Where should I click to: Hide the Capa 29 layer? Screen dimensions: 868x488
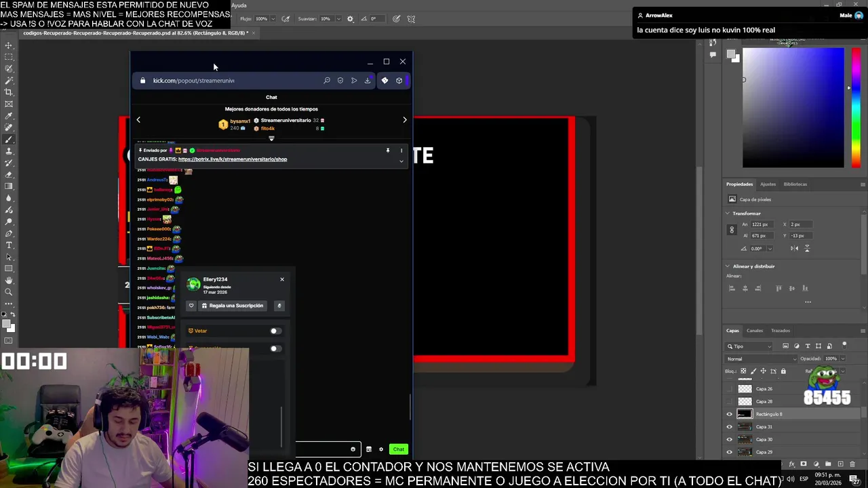coord(730,452)
